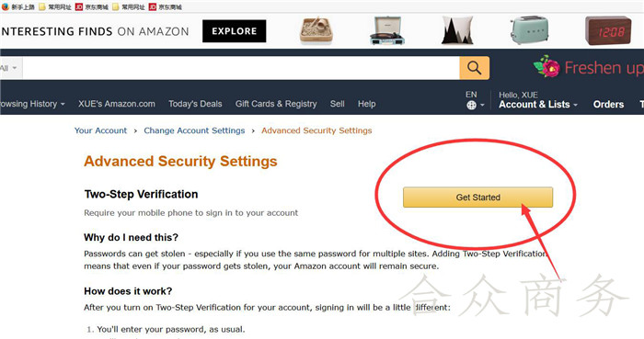
Task: Open the mountain print pillow product image
Action: 457,30
